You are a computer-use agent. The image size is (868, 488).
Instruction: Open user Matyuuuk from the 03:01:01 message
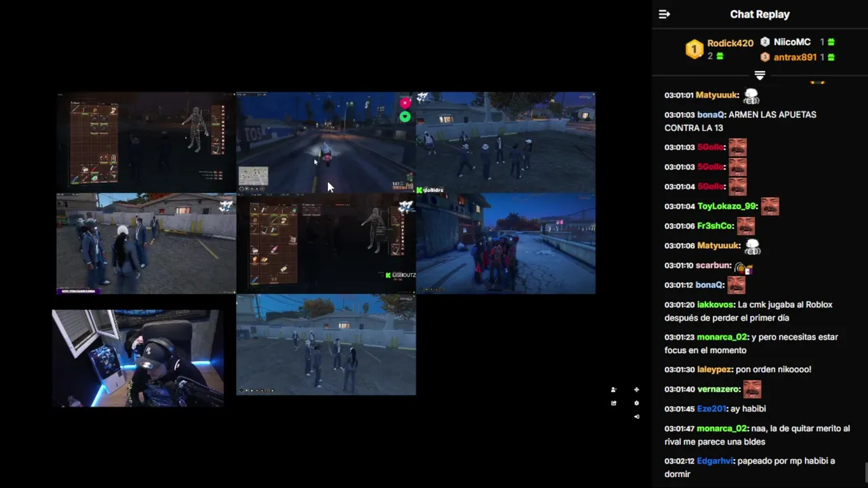(x=717, y=96)
